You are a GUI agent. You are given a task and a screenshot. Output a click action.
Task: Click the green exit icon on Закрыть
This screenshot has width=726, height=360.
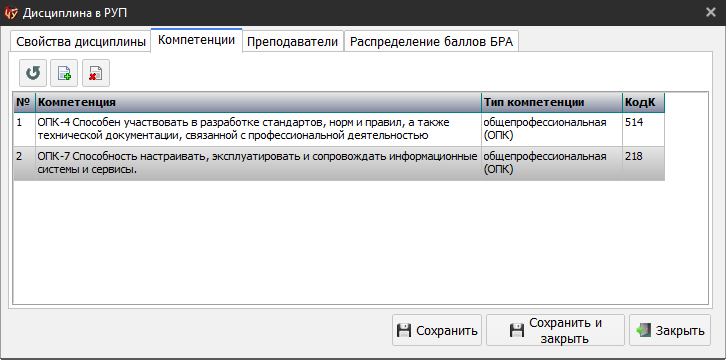click(x=644, y=330)
